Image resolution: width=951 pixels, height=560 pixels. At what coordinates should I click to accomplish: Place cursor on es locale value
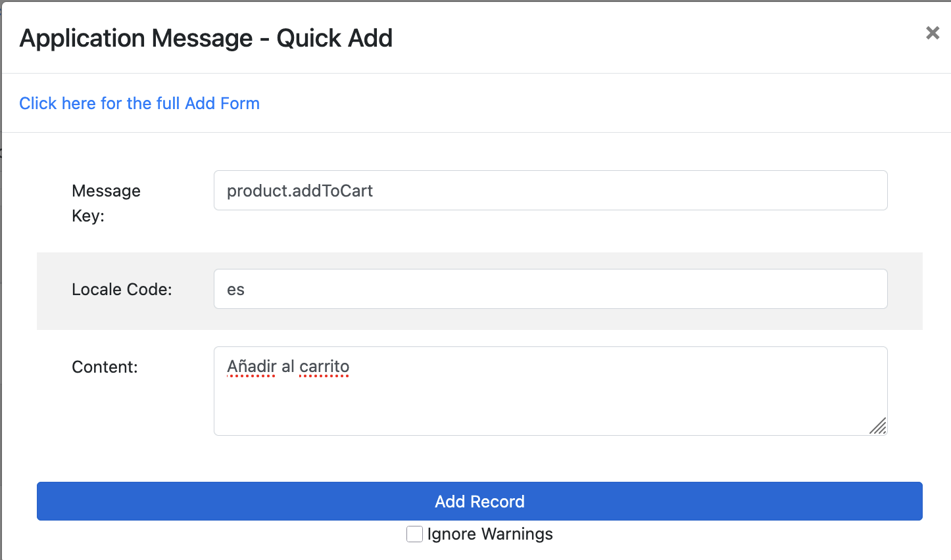pyautogui.click(x=235, y=290)
